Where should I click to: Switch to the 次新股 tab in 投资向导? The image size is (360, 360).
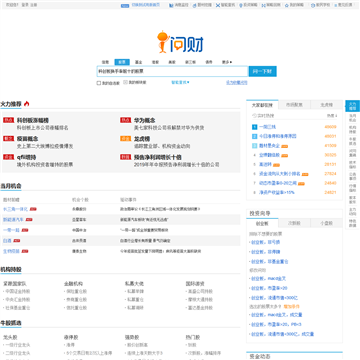pos(294,223)
